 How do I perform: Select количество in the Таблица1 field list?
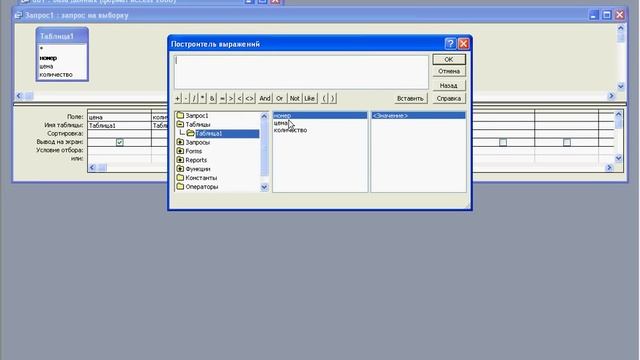56,75
